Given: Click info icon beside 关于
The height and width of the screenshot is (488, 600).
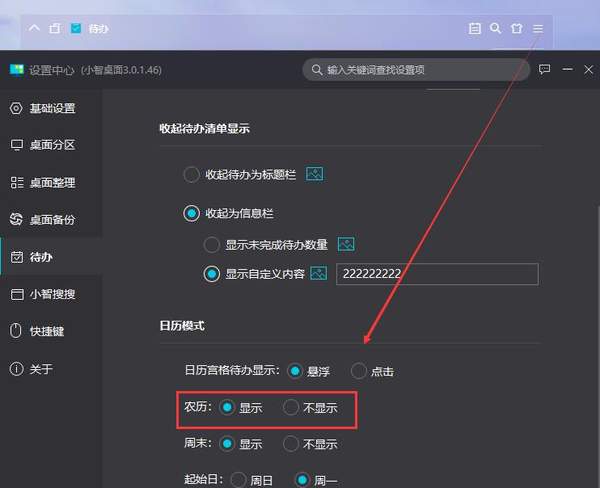Looking at the screenshot, I should coord(16,369).
